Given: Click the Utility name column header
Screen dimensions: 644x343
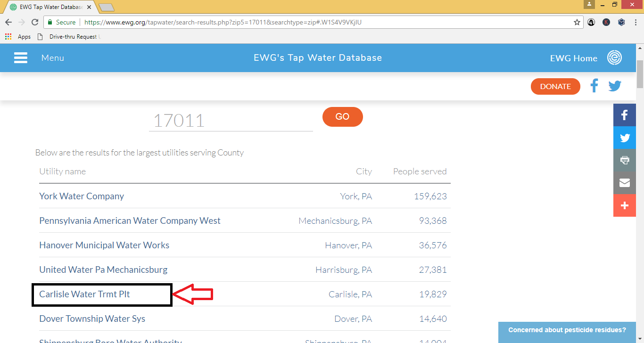Looking at the screenshot, I should point(62,171).
